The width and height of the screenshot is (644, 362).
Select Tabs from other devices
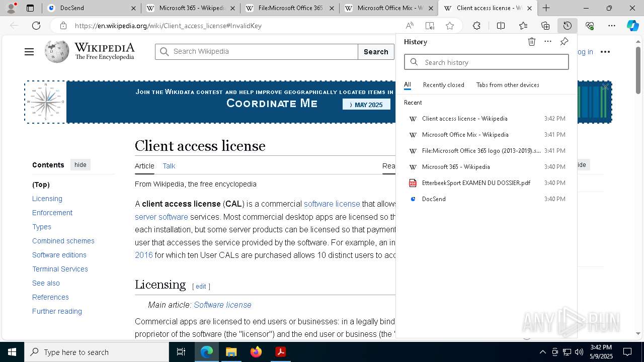coord(508,85)
